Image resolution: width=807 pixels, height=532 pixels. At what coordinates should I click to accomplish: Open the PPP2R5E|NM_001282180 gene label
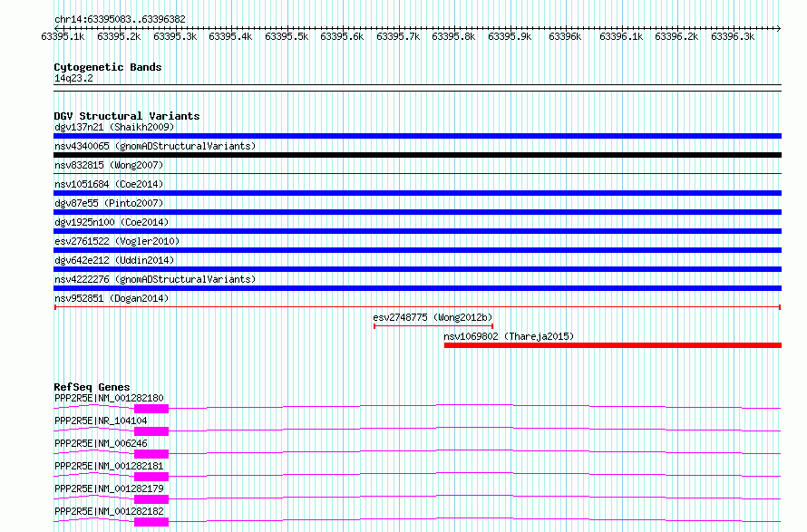[109, 398]
